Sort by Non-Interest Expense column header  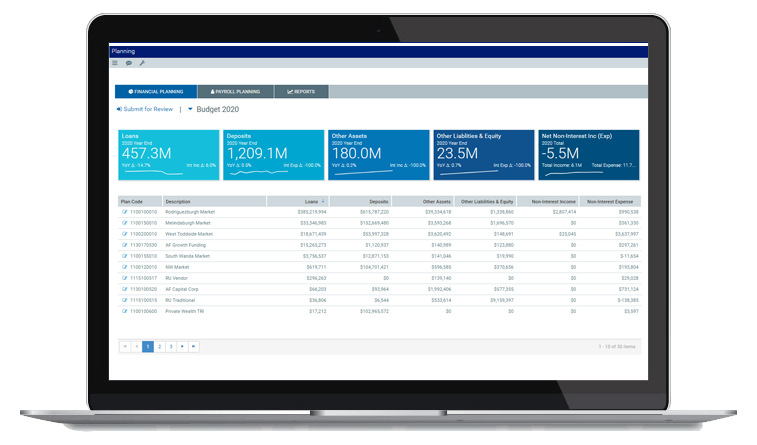pos(610,201)
